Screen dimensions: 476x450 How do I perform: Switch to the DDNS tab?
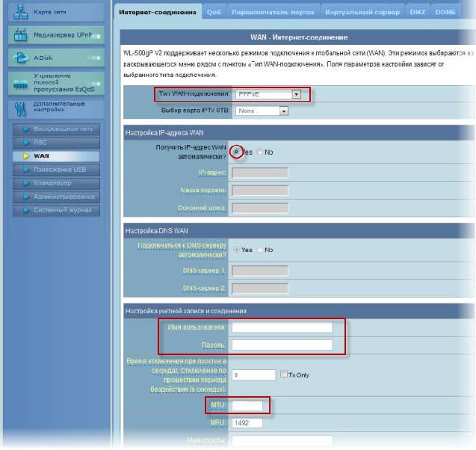click(445, 12)
